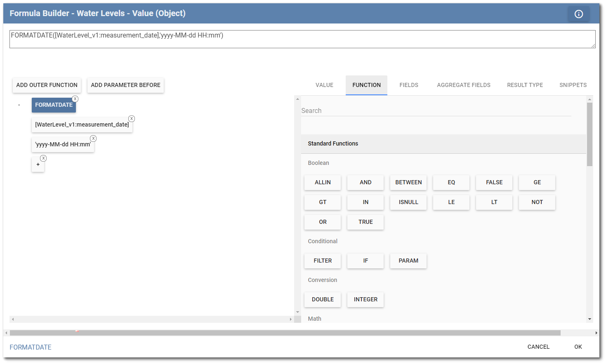Choose the DOUBLE conversion function
Viewport: 606px width, 364px height.
[323, 300]
